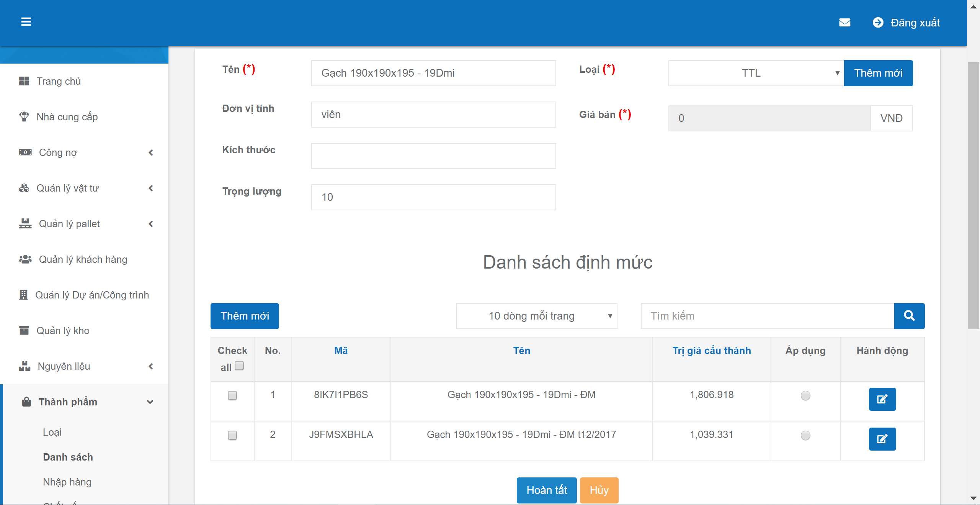The image size is (980, 505).
Task: Toggle the Check all checkbox
Action: coord(239,366)
